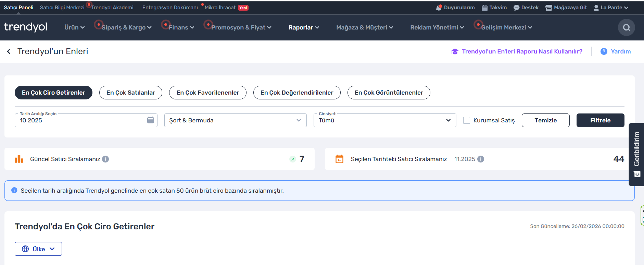Open the Mikro İhracat link

(220, 8)
